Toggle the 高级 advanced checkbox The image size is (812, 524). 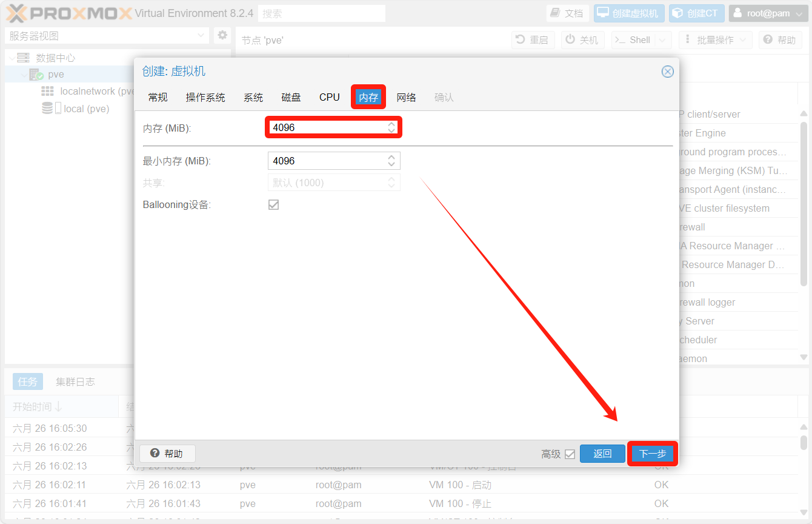pos(570,454)
